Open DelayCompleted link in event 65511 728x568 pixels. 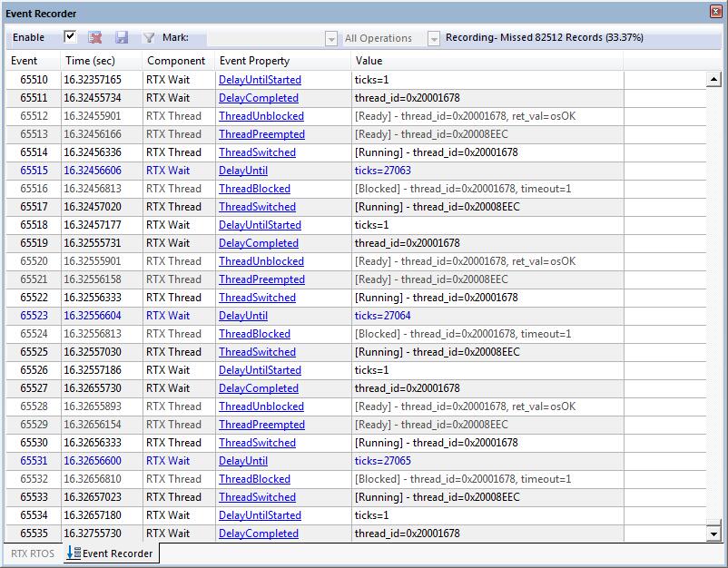(259, 98)
